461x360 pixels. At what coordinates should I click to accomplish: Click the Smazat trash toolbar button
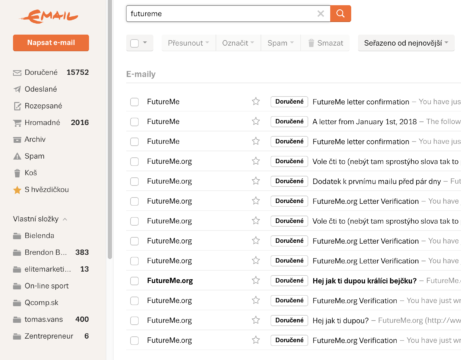pos(325,43)
